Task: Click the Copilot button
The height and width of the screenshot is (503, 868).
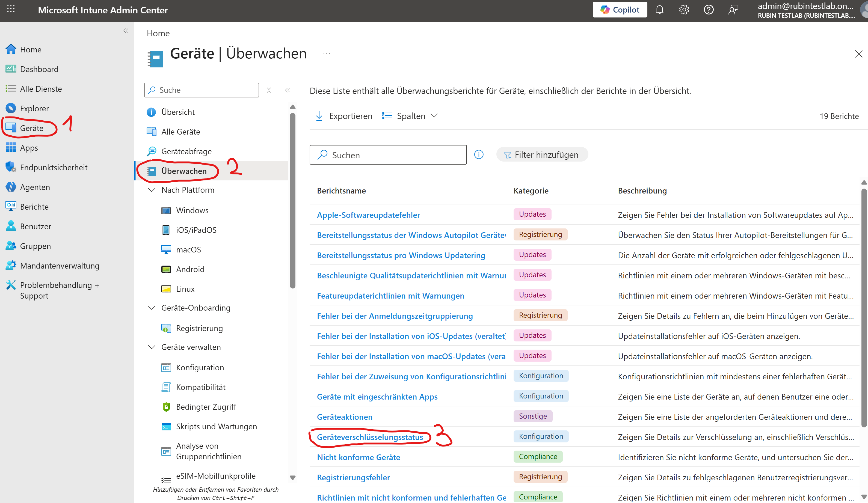Action: (620, 10)
